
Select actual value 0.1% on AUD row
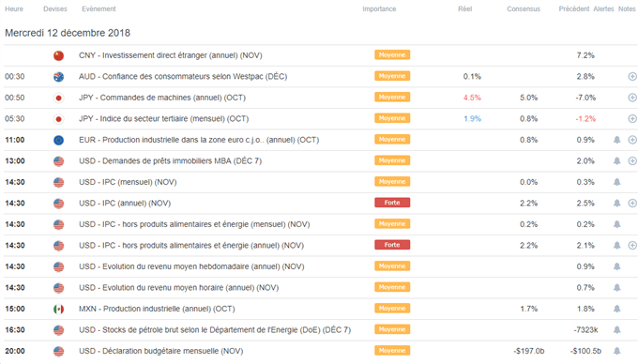472,77
